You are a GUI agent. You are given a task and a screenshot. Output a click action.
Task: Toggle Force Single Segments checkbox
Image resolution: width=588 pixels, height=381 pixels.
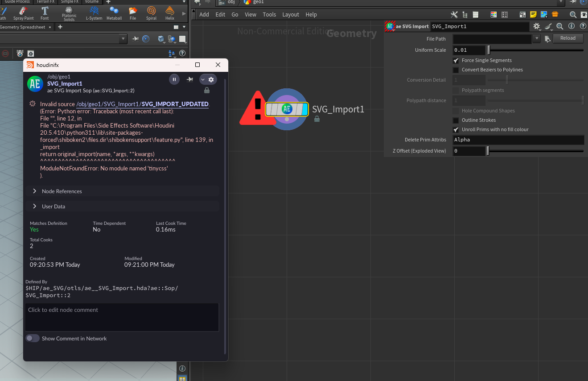pyautogui.click(x=456, y=60)
